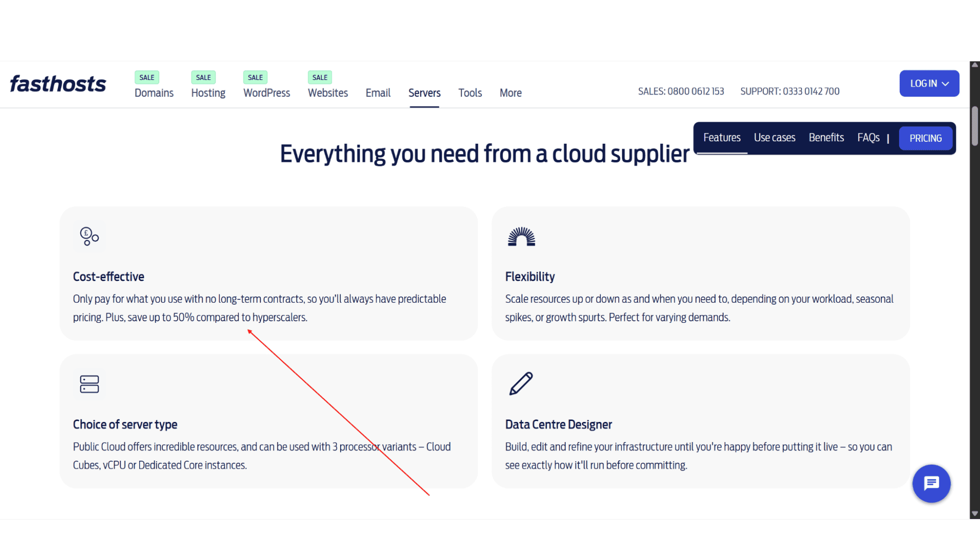Click the text 'Cubes, vCPU or Dedicated Core instances'
This screenshot has width=980, height=552.
159,465
